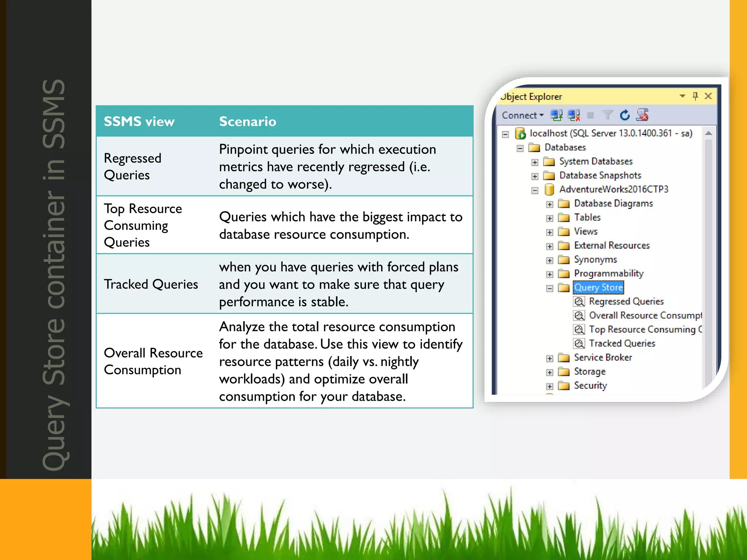Click the Connect Object Explorer icon
Viewport: 747px width, 560px height.
point(556,115)
